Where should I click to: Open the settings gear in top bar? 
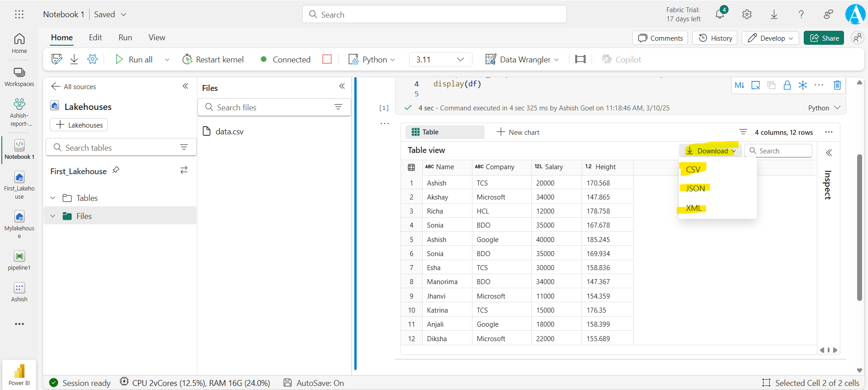(747, 14)
